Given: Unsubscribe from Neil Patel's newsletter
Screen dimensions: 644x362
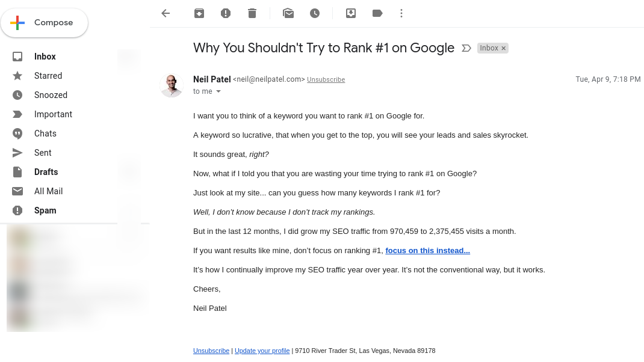Looking at the screenshot, I should click(x=326, y=79).
